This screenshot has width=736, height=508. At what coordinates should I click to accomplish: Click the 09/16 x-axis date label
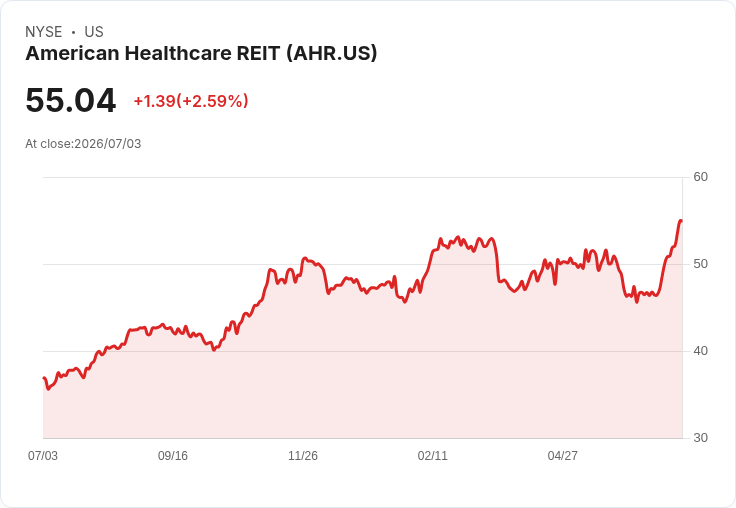tap(173, 456)
